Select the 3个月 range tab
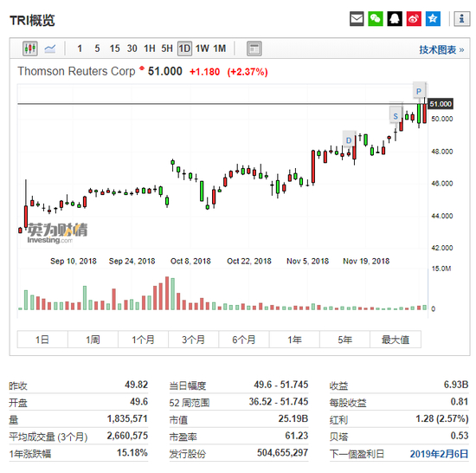The width and height of the screenshot is (476, 473). [193, 340]
